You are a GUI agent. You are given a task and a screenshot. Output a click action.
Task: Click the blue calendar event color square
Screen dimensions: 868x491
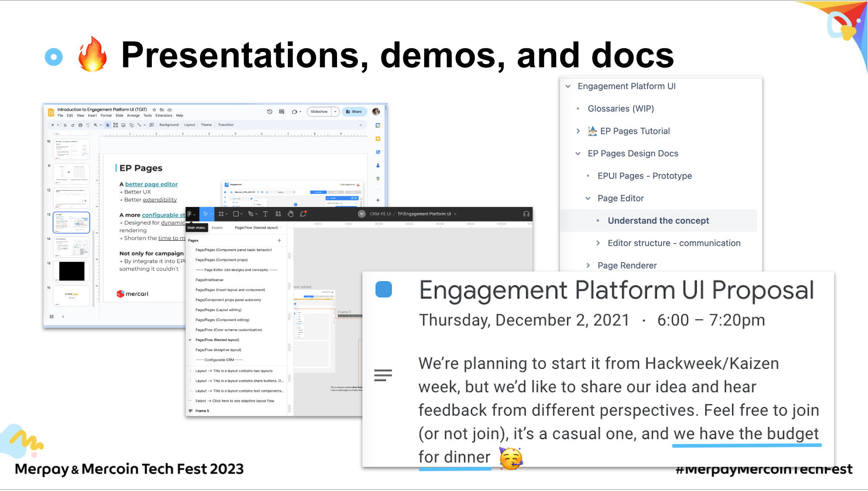click(383, 290)
